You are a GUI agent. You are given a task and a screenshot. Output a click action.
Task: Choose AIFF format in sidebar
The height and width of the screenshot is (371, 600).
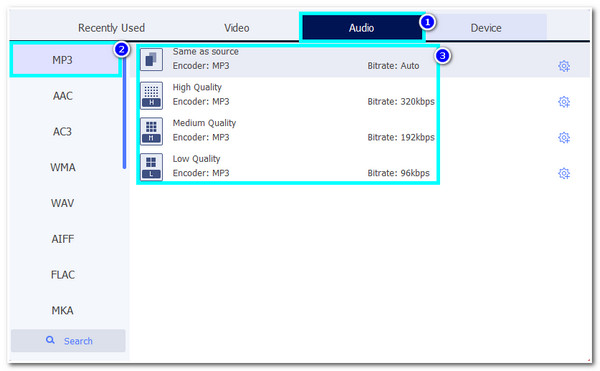point(63,239)
